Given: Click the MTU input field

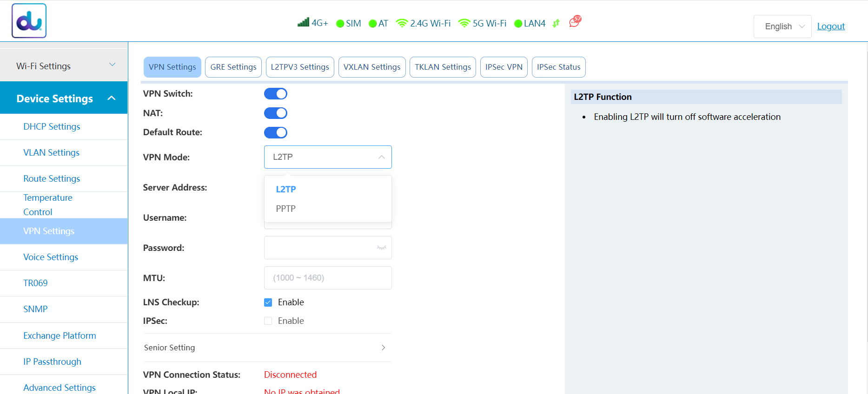Looking at the screenshot, I should click(328, 278).
